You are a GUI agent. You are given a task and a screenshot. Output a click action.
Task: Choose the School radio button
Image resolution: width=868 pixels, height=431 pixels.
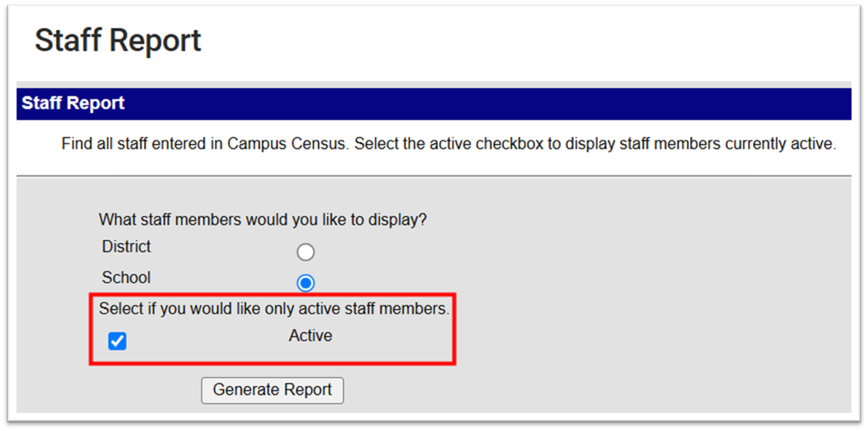click(306, 283)
